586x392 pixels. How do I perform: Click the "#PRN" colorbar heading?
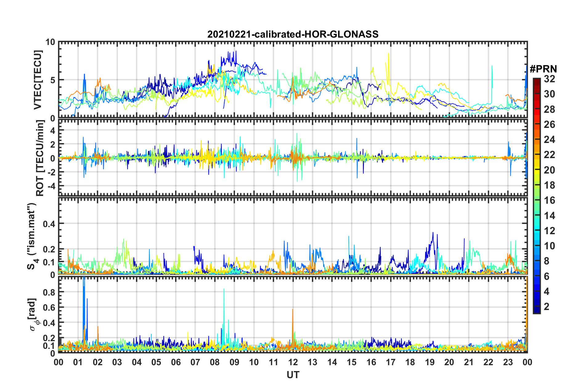[x=543, y=69]
